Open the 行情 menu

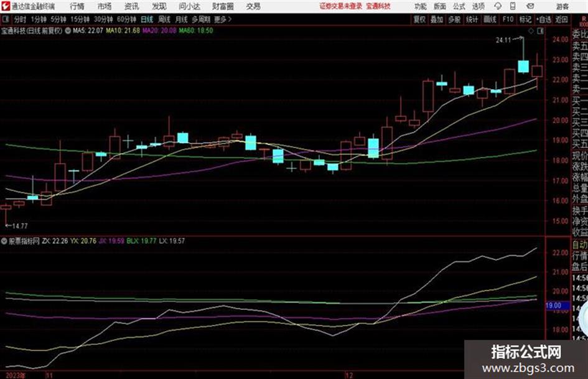(x=77, y=6)
